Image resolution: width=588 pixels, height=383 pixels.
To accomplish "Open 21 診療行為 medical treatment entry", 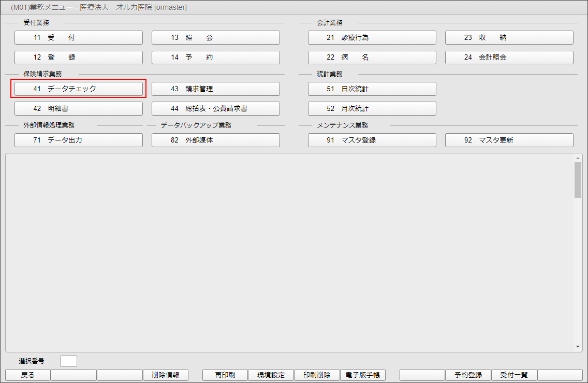I will point(372,38).
